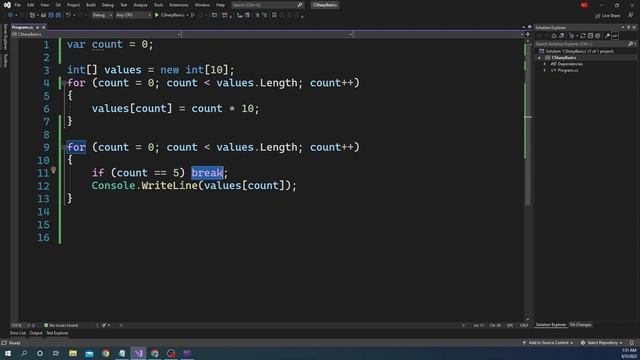The width and height of the screenshot is (640, 360).
Task: Click Collapse All icon in Solution Explorer toolbar
Action: [x=590, y=36]
